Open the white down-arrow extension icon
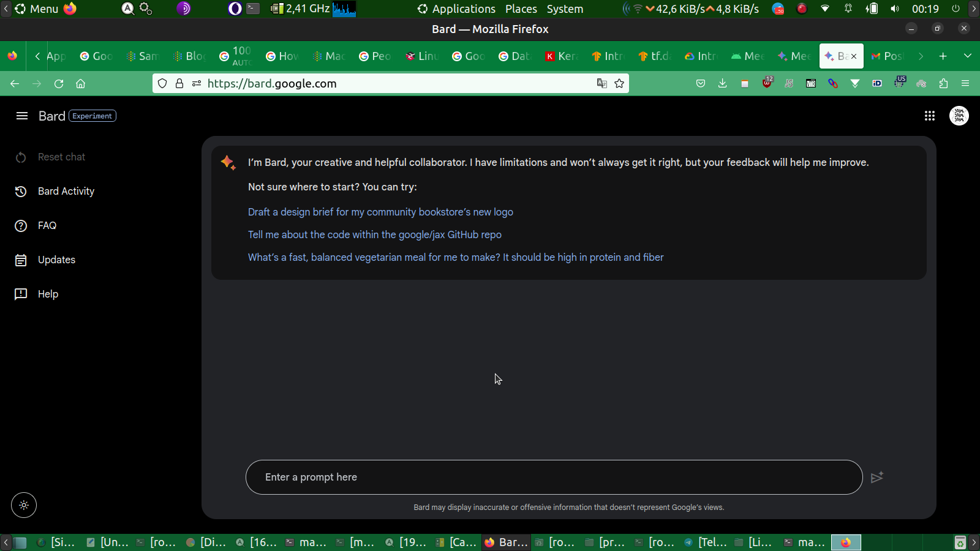The width and height of the screenshot is (980, 551). 855,83
